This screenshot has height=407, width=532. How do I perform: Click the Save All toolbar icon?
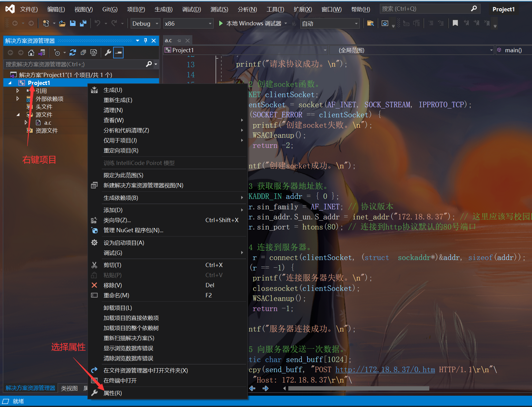(x=83, y=23)
